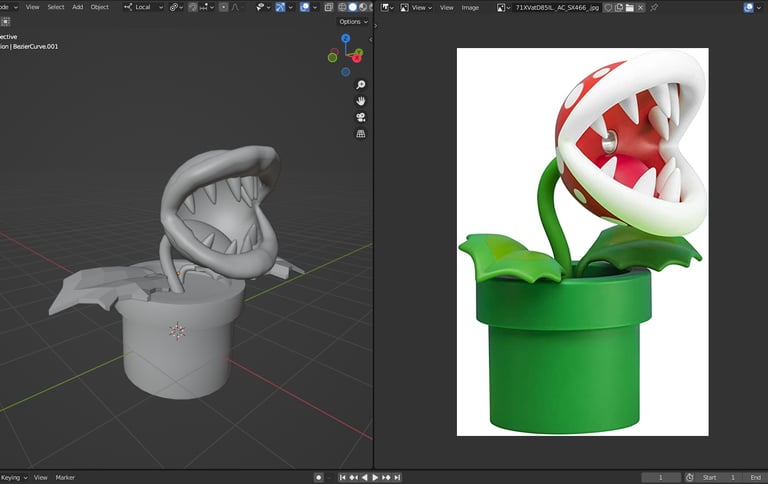Toggle camera view with the camera icon
This screenshot has height=484, width=768.
click(x=361, y=117)
